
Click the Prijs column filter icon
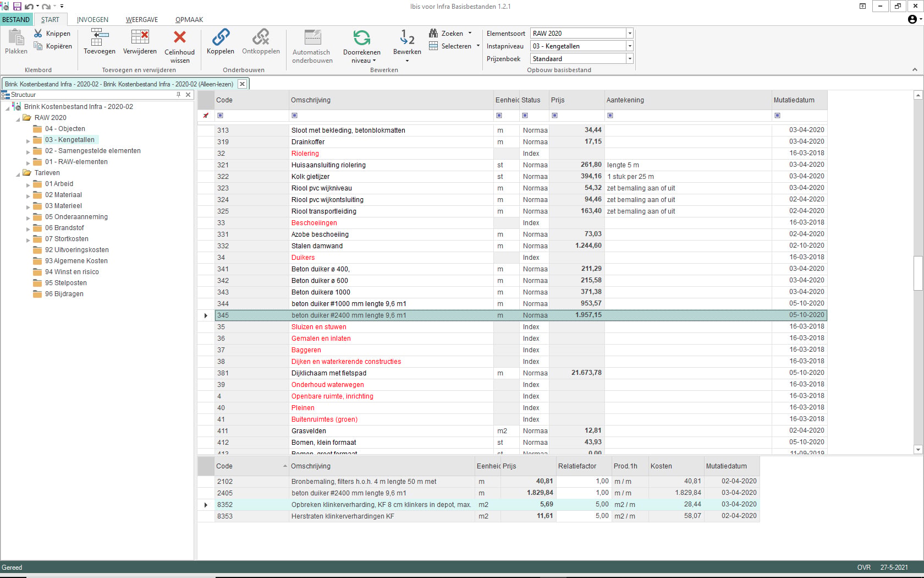click(x=555, y=116)
